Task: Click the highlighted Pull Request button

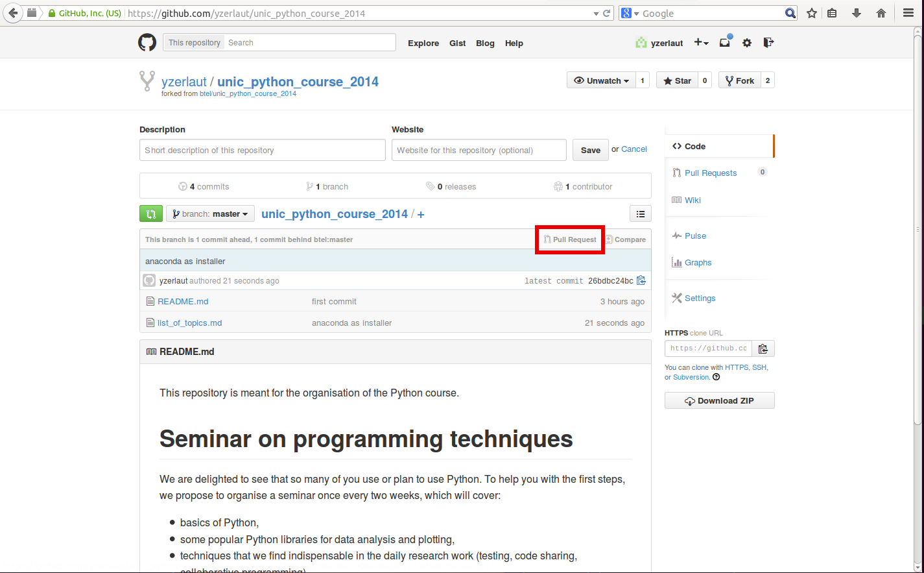Action: pyautogui.click(x=569, y=239)
